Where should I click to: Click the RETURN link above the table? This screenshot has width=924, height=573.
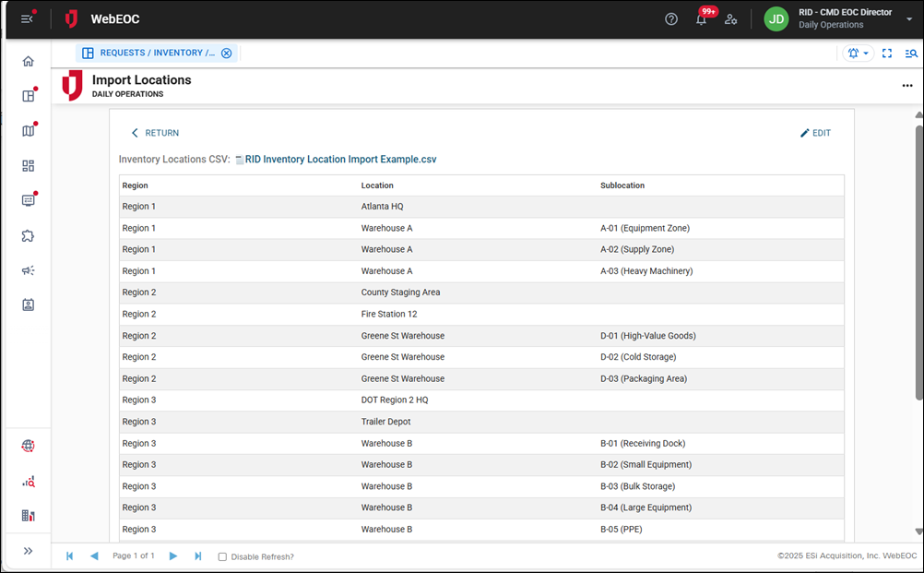[154, 133]
